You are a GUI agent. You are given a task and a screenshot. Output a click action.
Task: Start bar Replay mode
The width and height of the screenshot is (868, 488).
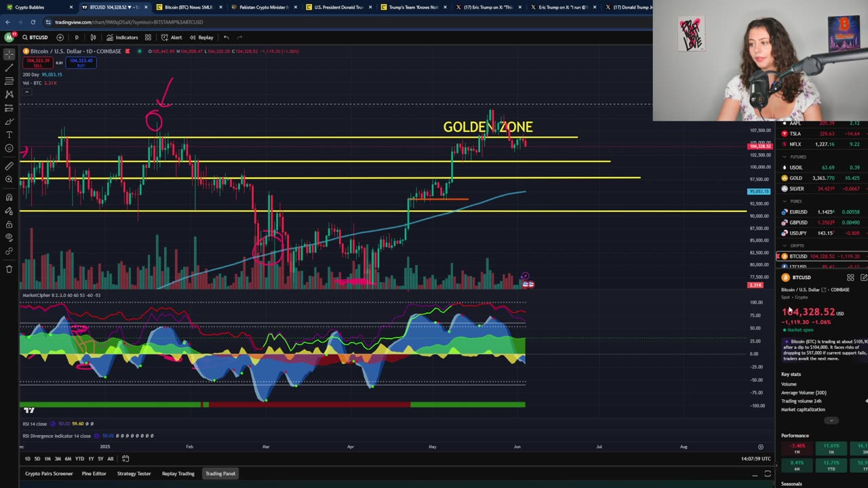[x=201, y=37]
